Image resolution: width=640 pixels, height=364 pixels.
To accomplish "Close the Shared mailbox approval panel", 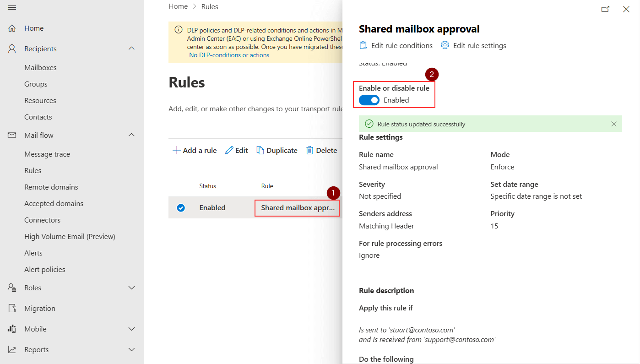I will pos(626,9).
